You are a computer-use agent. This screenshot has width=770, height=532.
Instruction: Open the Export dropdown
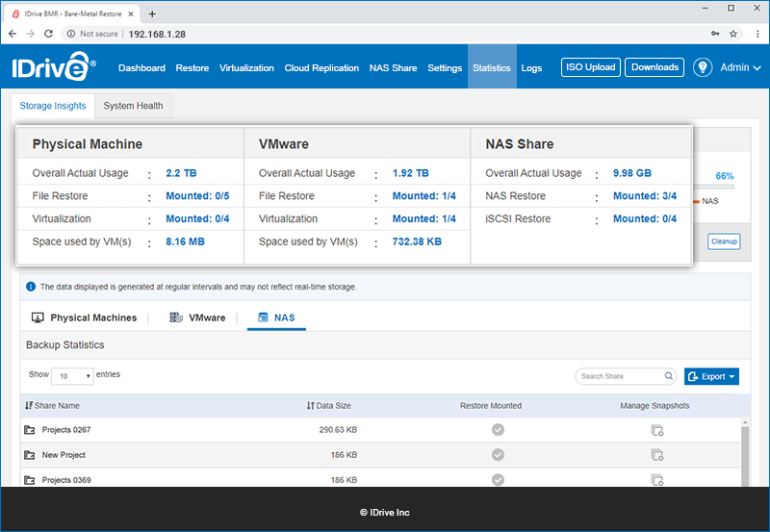click(711, 376)
